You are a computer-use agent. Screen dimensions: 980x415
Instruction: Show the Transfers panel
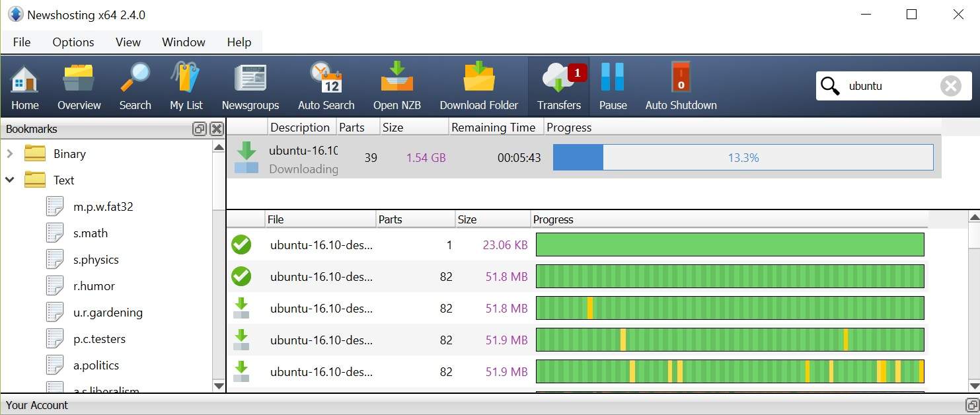coord(558,87)
